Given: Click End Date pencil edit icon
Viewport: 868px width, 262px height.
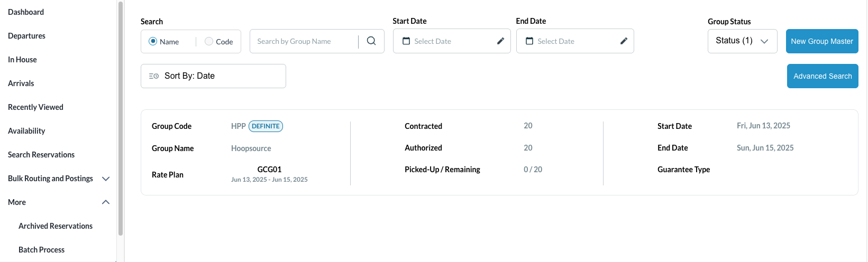Looking at the screenshot, I should (x=624, y=41).
